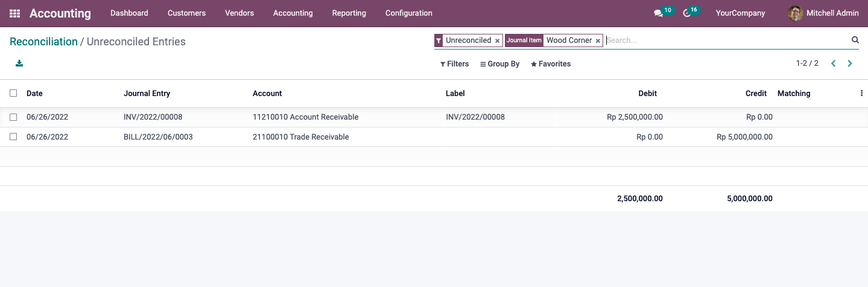The image size is (868, 287).
Task: Click the download export icon
Action: (x=19, y=63)
